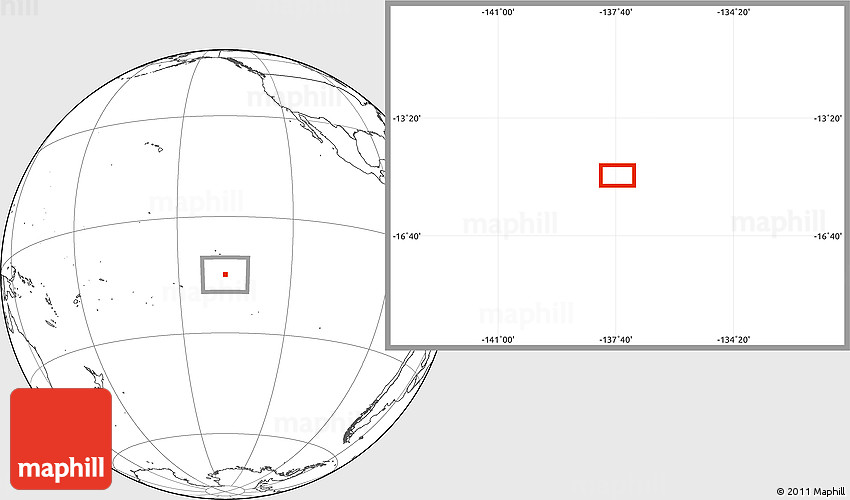The width and height of the screenshot is (850, 500).
Task: Click the right -16°40' latitude label
Action: 828,236
